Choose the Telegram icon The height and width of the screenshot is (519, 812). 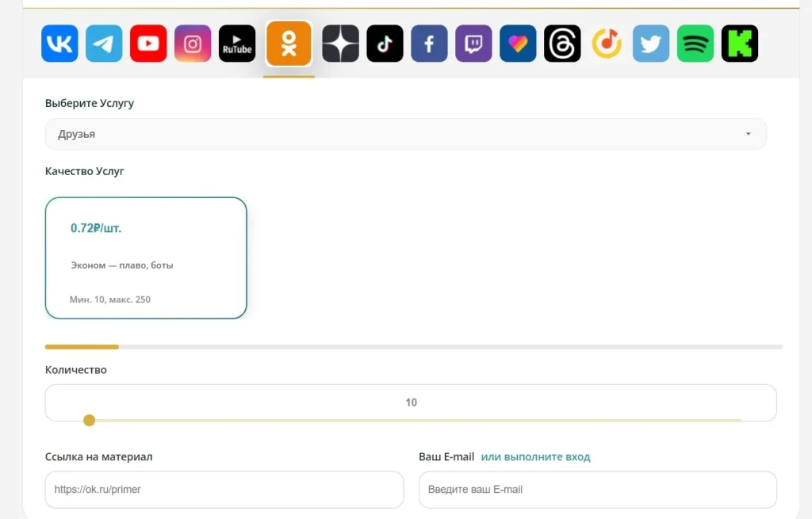pyautogui.click(x=104, y=44)
